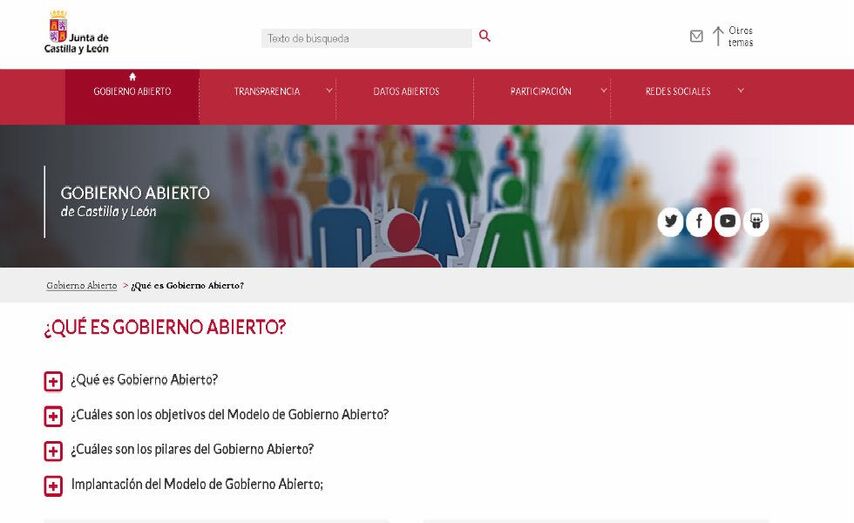Follow the Gobierno Abierto breadcrumb link
854x523 pixels.
82,285
